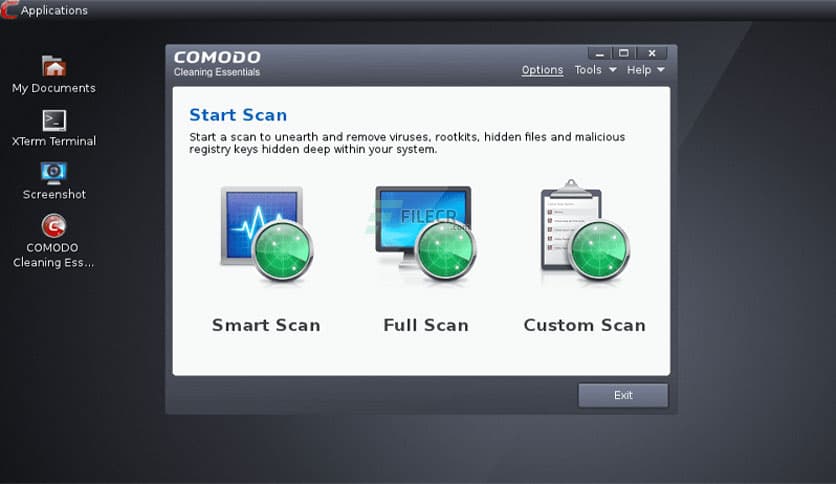
Task: Open the Applications menu in the top panel
Action: pyautogui.click(x=54, y=10)
